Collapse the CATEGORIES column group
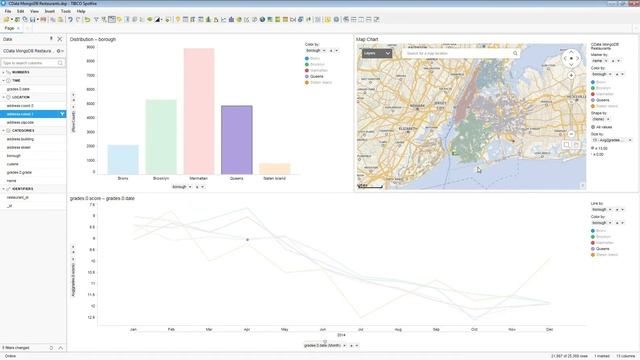The width and height of the screenshot is (640, 360). tap(3, 131)
